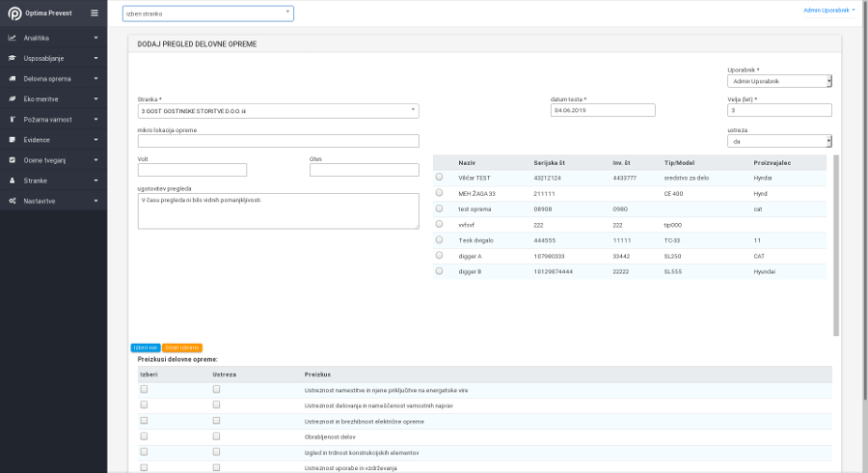Open the Evidence menu
868x473 pixels.
[54, 140]
